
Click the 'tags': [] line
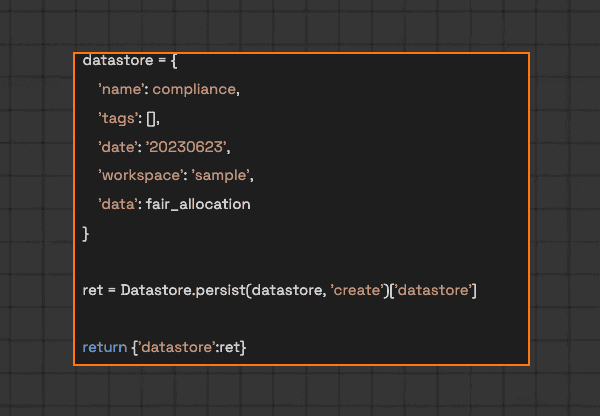(129, 118)
